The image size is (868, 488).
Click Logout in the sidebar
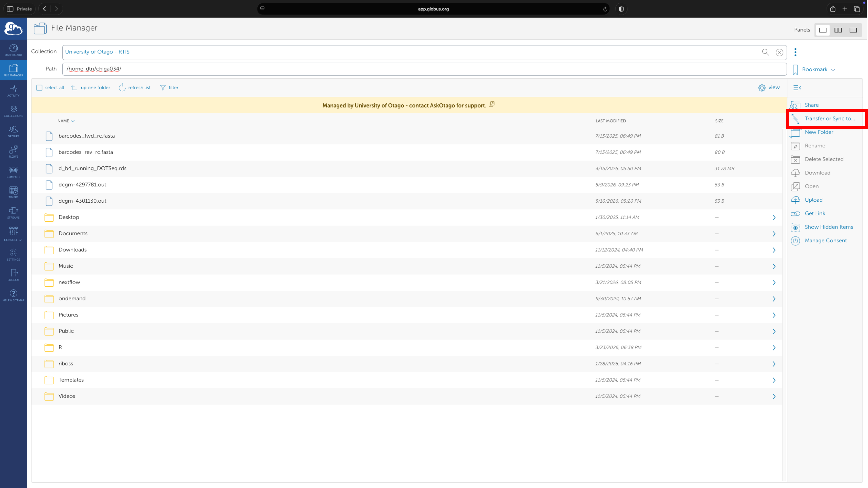tap(14, 275)
